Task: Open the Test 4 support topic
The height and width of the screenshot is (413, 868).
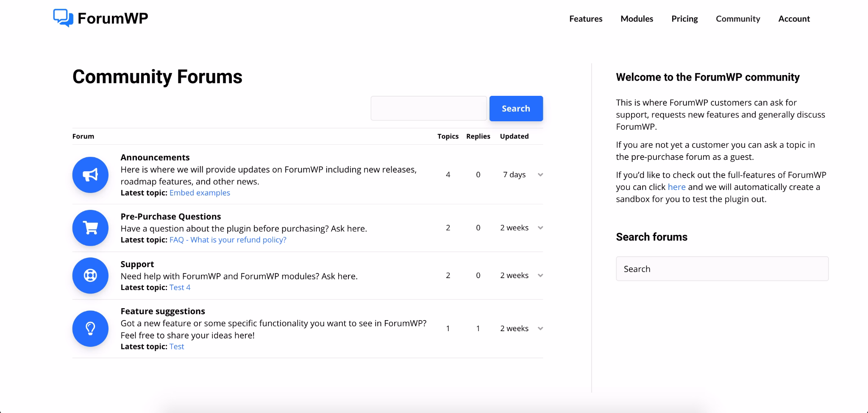Action: click(180, 287)
